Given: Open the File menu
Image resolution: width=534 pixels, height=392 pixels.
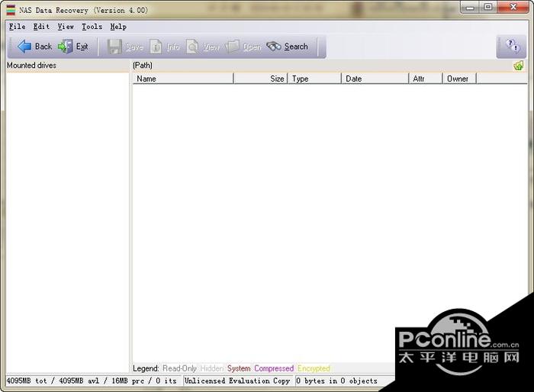Looking at the screenshot, I should [17, 27].
